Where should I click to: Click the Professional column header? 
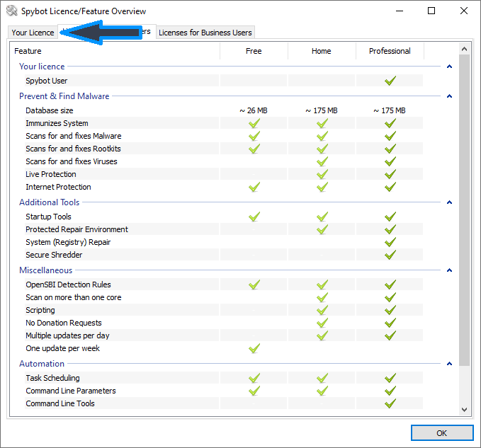click(390, 51)
